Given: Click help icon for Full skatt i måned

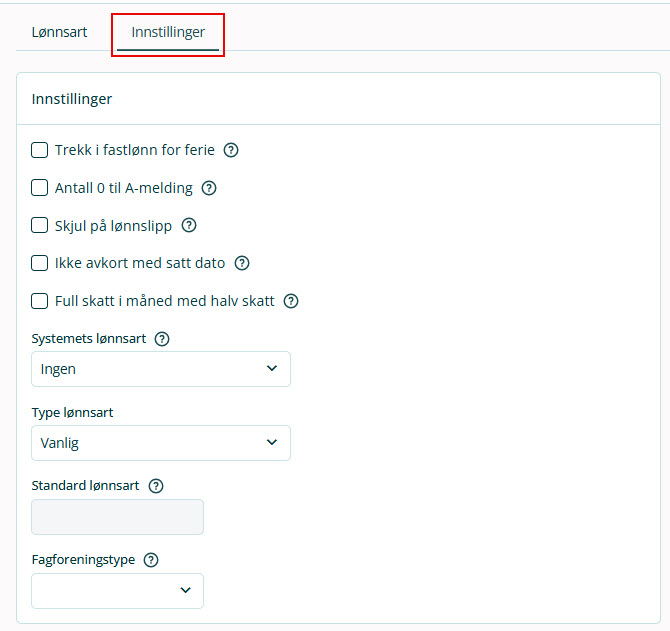Looking at the screenshot, I should click(x=292, y=301).
